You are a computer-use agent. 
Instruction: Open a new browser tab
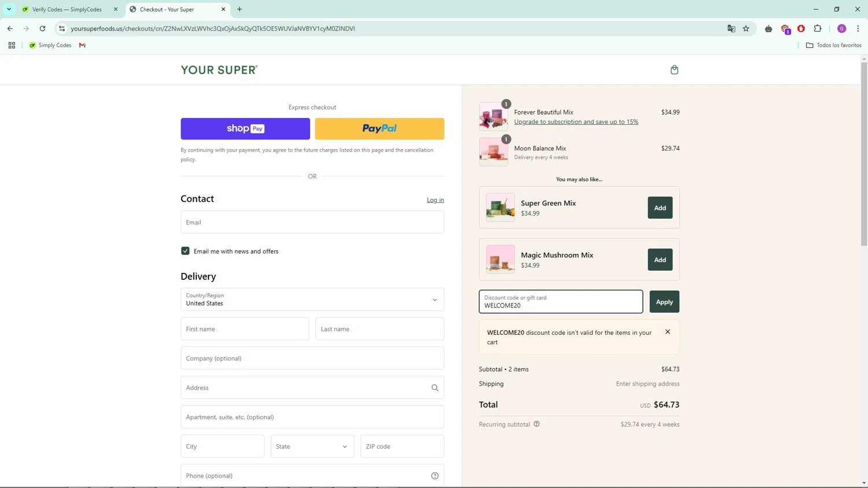(x=240, y=9)
